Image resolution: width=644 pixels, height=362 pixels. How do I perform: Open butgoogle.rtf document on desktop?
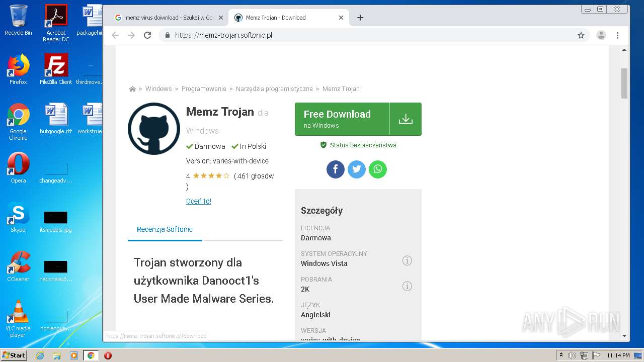coord(56,119)
